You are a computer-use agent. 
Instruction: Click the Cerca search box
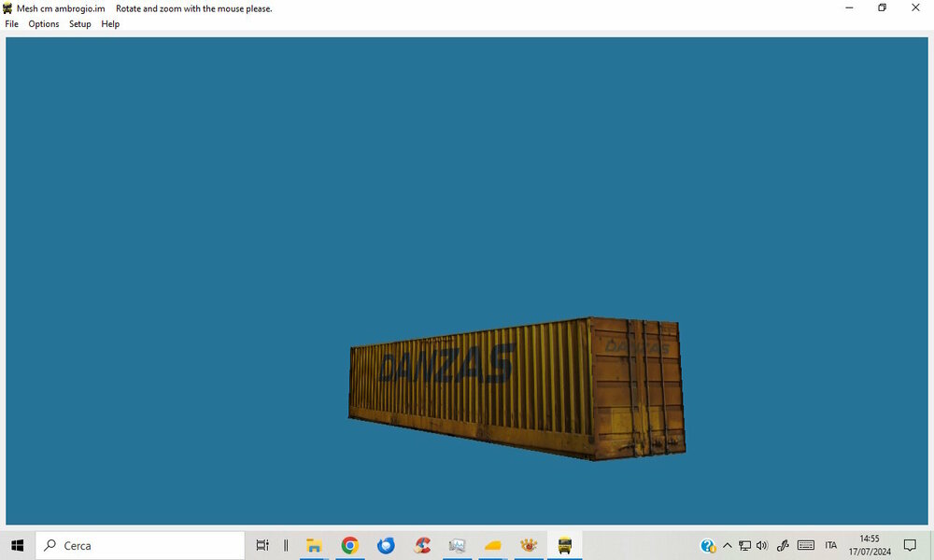140,545
